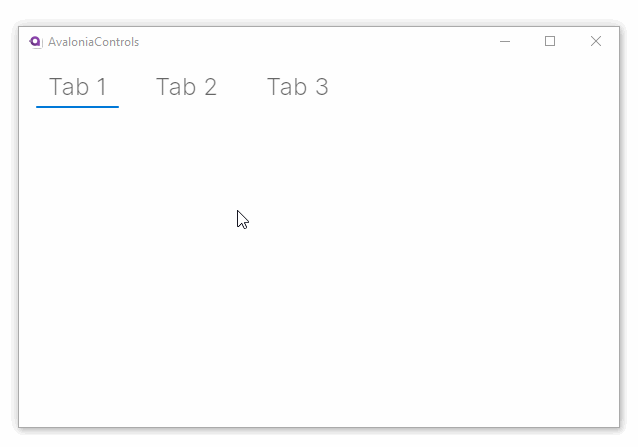638x447 pixels.
Task: Activate the third tab header
Action: 297,87
